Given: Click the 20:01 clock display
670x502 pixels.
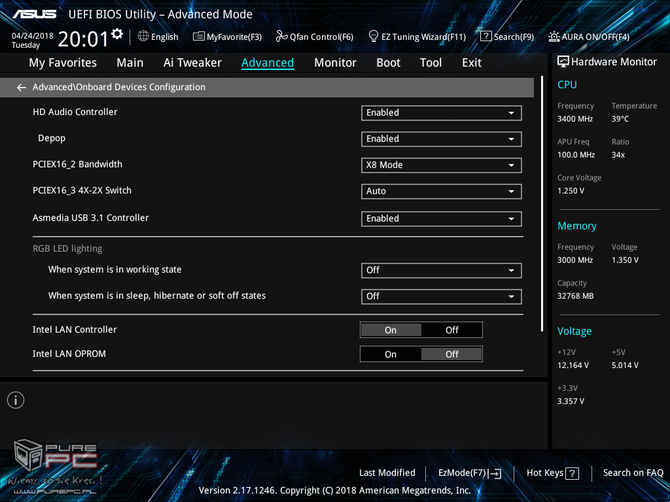Looking at the screenshot, I should [x=83, y=39].
